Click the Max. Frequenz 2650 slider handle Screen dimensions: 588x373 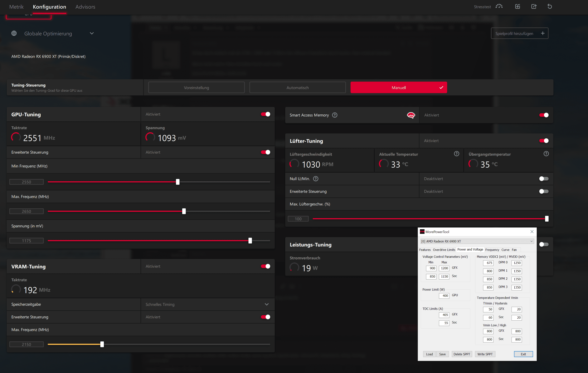point(184,211)
